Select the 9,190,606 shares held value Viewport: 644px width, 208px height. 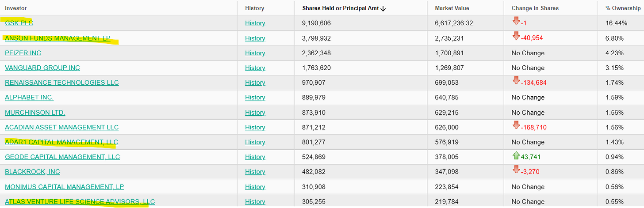click(316, 23)
